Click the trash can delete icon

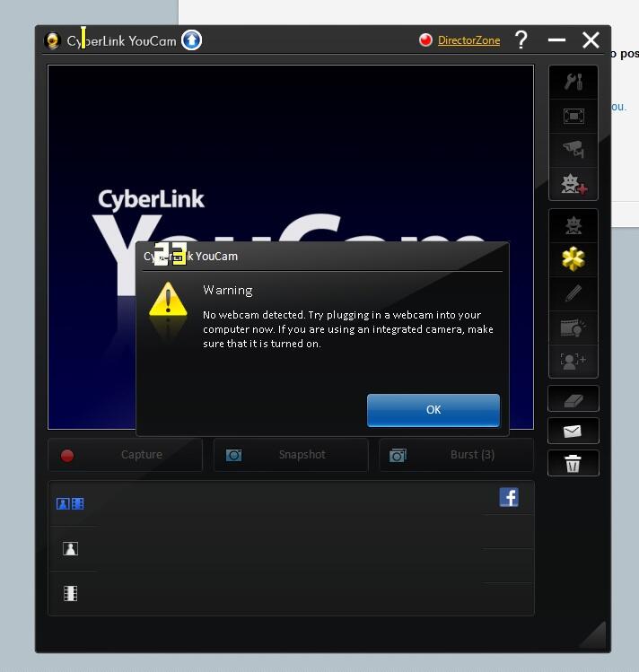[573, 463]
